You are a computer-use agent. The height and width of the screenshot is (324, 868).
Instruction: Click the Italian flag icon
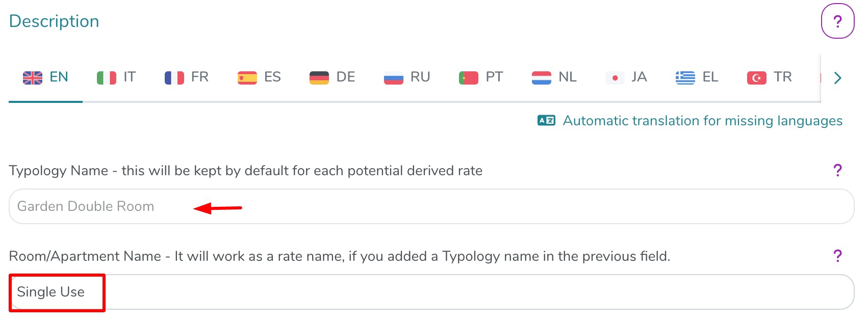(x=107, y=77)
